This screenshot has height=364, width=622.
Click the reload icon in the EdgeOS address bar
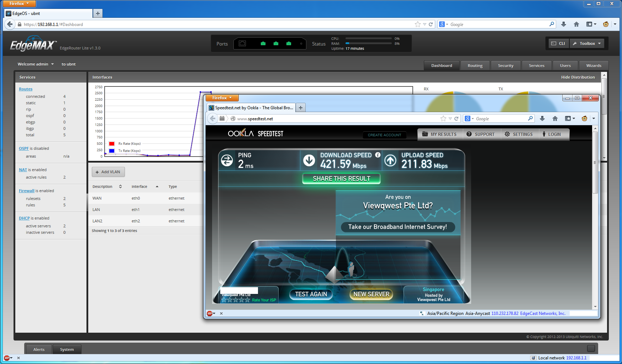(431, 24)
